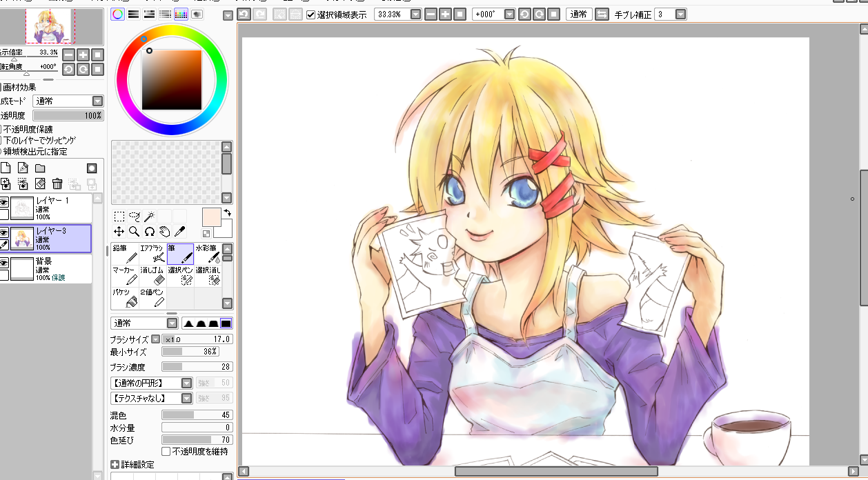Image resolution: width=868 pixels, height=480 pixels.
Task: Open the 33.33% zoom level dropdown
Action: (x=415, y=14)
